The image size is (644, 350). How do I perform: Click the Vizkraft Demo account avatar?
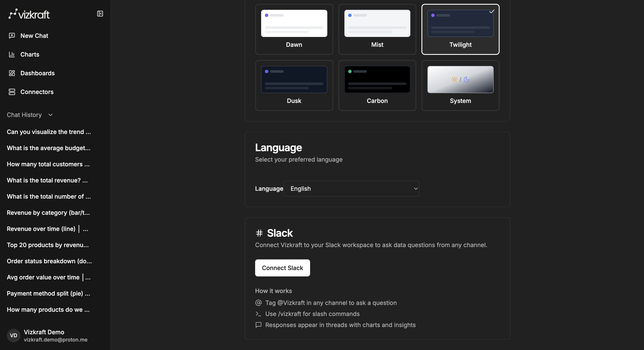pyautogui.click(x=13, y=335)
